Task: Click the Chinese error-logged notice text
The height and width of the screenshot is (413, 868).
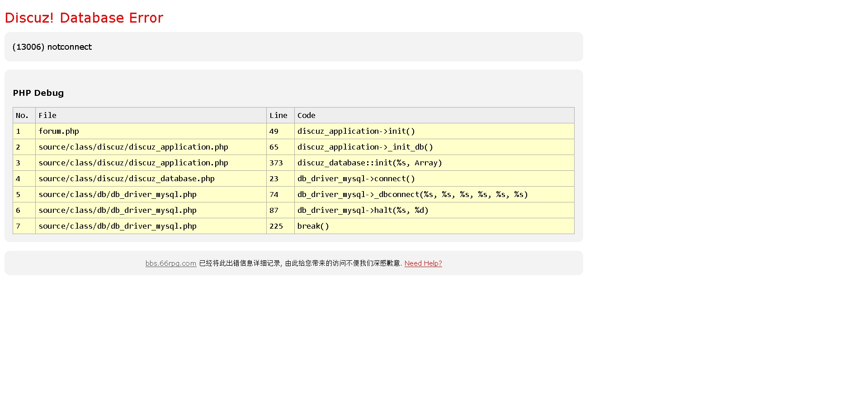Action: pos(300,263)
